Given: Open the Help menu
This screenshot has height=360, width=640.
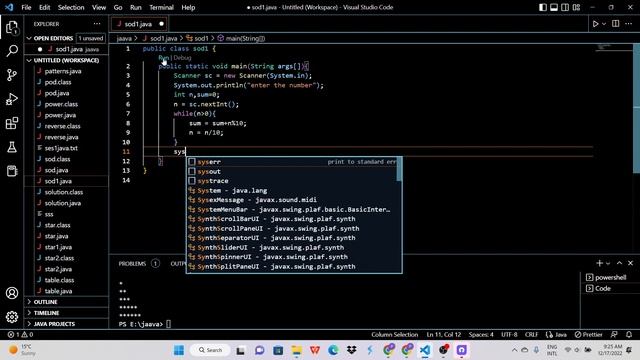Looking at the screenshot, I should [188, 7].
